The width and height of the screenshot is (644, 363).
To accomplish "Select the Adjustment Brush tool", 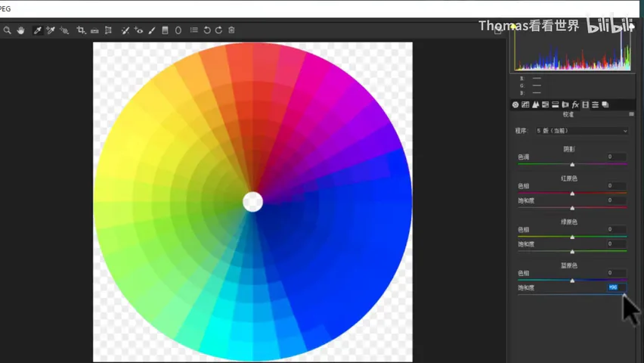I will [152, 30].
